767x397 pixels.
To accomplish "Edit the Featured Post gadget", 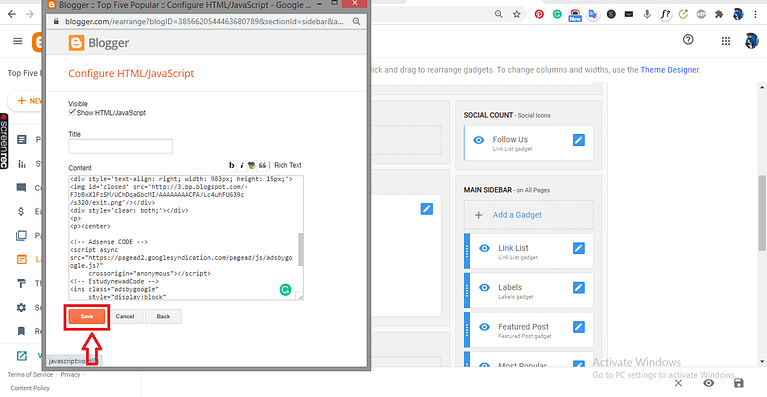I will pyautogui.click(x=579, y=327).
